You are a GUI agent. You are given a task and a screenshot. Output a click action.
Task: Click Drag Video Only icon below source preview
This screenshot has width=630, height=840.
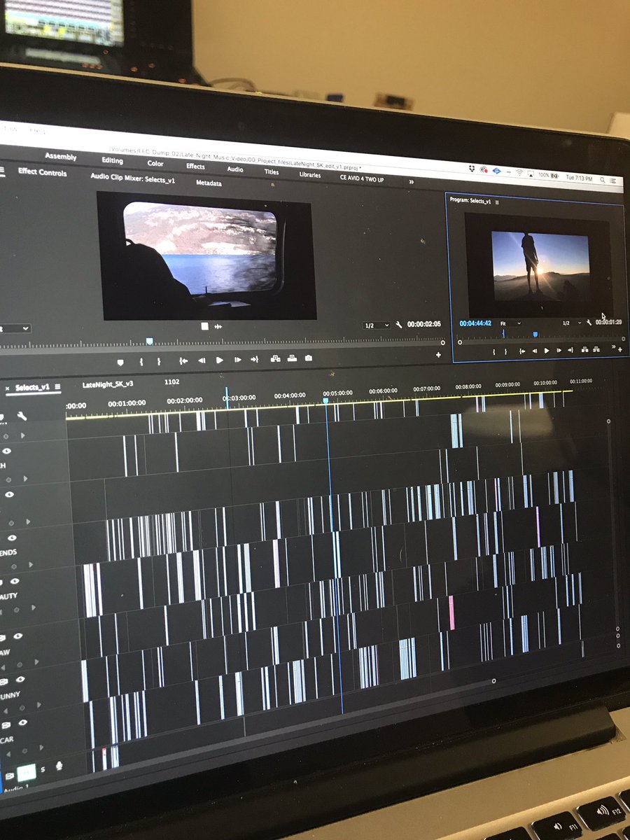click(x=204, y=326)
